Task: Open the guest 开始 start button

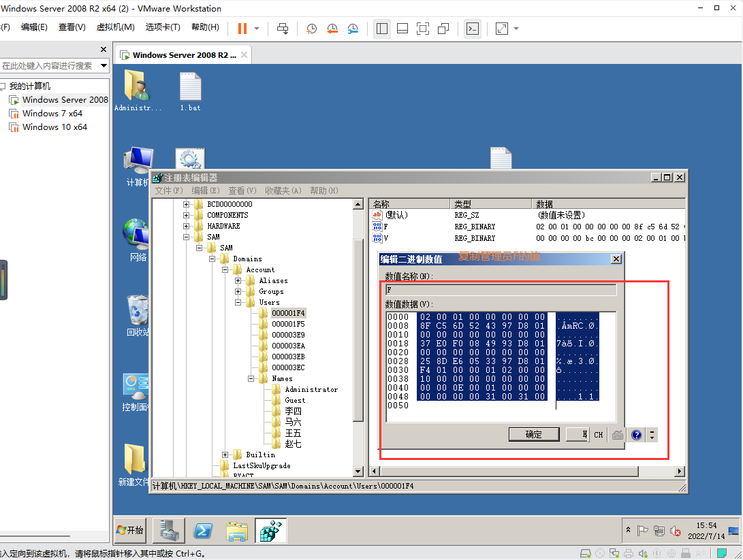Action: (x=130, y=530)
